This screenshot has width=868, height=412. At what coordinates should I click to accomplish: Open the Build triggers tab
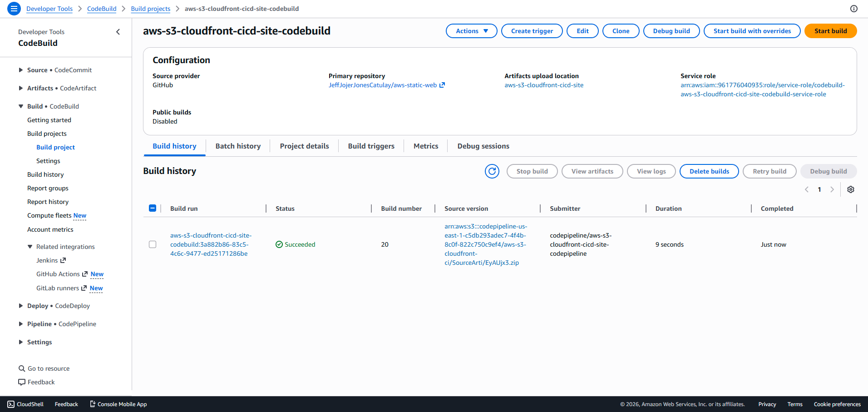pos(371,146)
